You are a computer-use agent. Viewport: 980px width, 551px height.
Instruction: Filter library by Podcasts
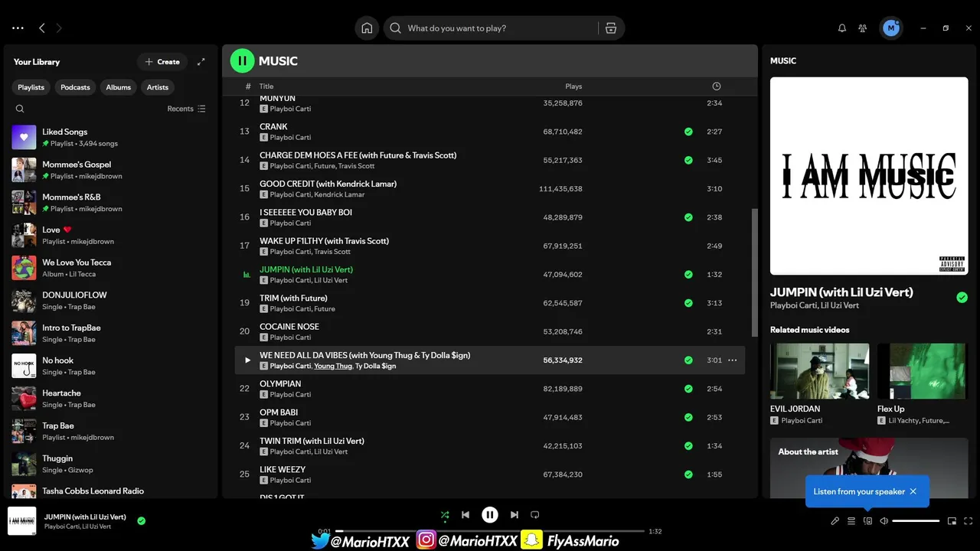pos(75,87)
